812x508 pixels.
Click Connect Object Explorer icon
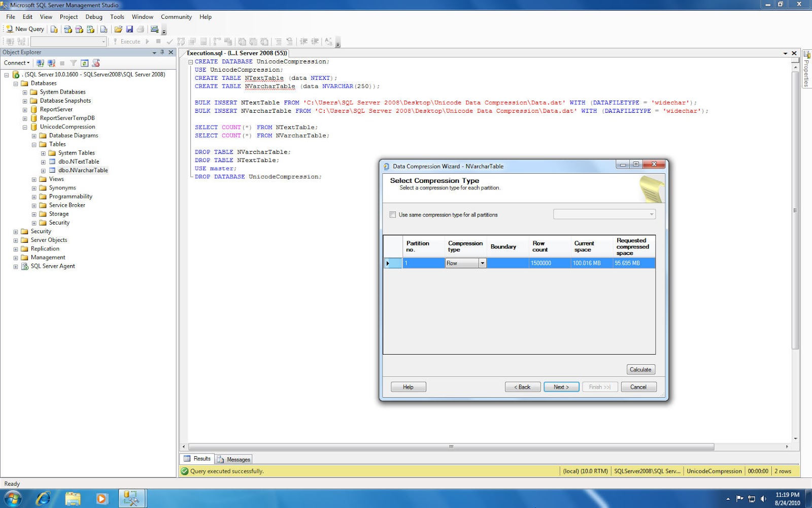[40, 63]
